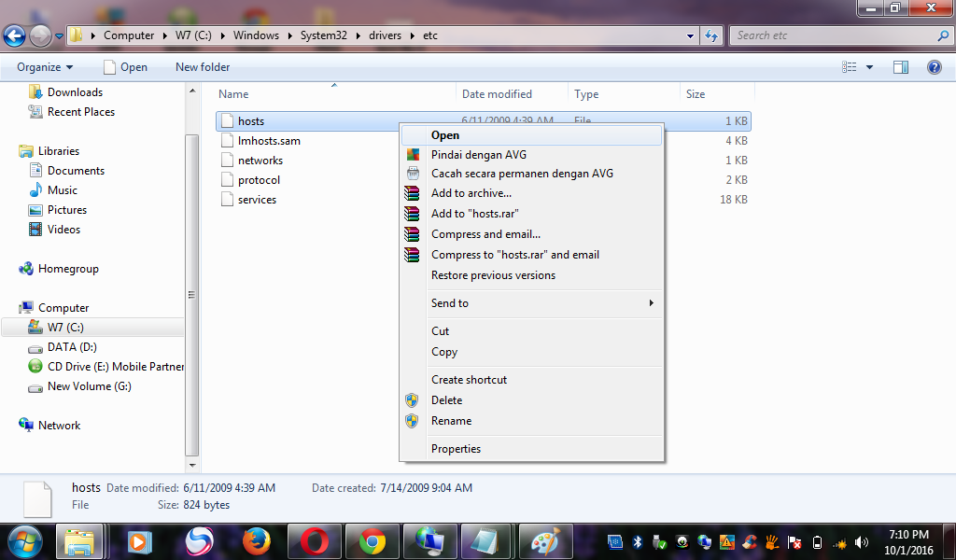Expand the Send to submenu

[x=531, y=302]
